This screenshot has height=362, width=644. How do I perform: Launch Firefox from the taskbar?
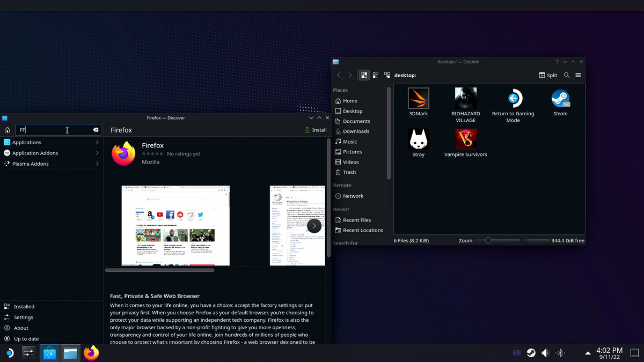[91, 353]
